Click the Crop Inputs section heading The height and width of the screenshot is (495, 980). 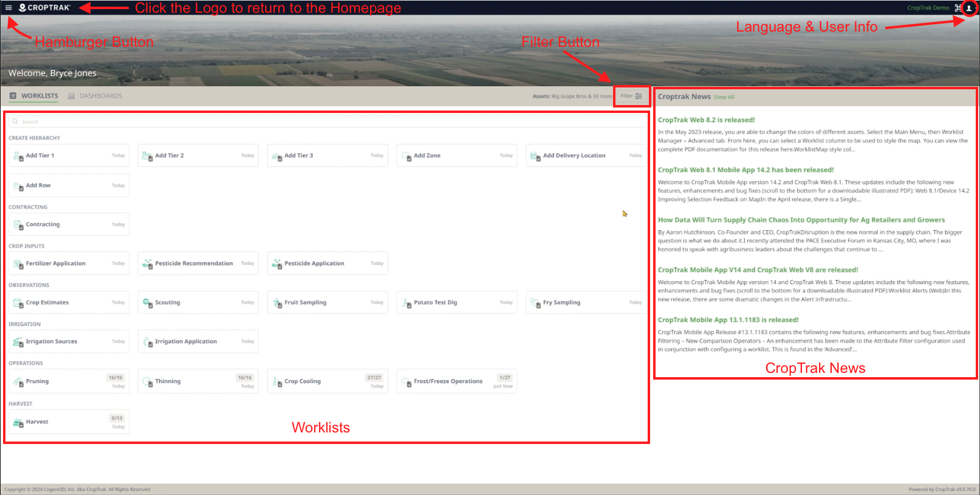[x=26, y=246]
